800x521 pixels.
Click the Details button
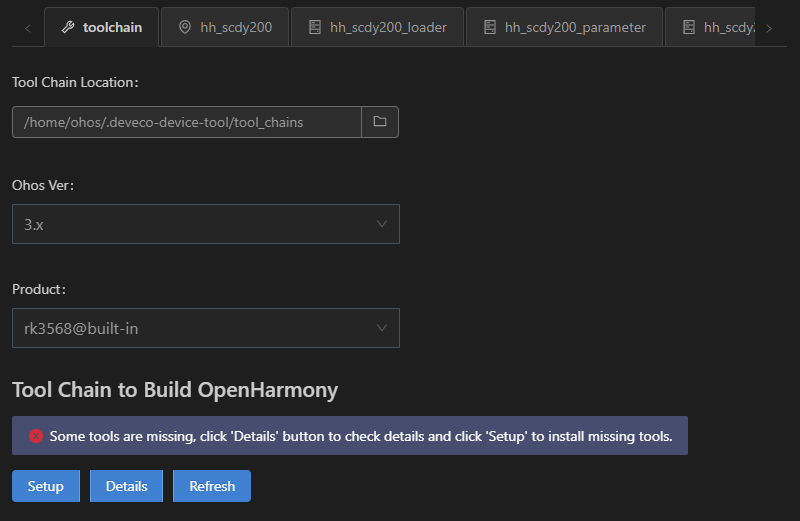tap(127, 486)
